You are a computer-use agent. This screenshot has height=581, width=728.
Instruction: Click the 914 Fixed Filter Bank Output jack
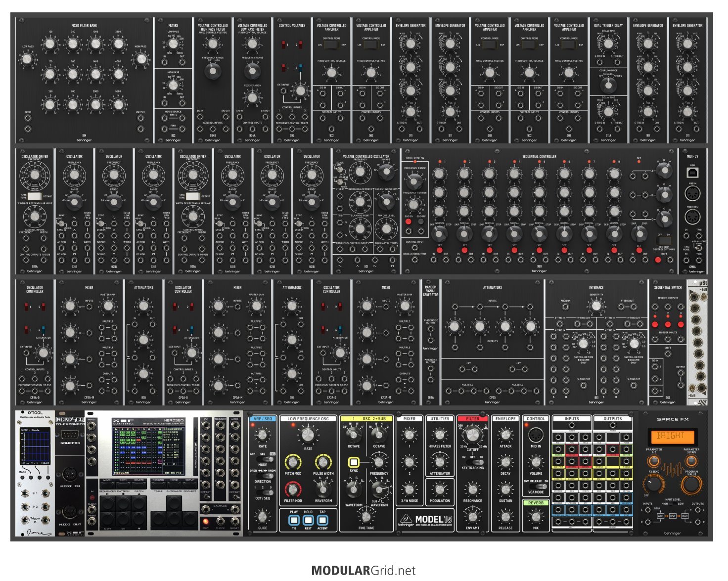pyautogui.click(x=141, y=118)
